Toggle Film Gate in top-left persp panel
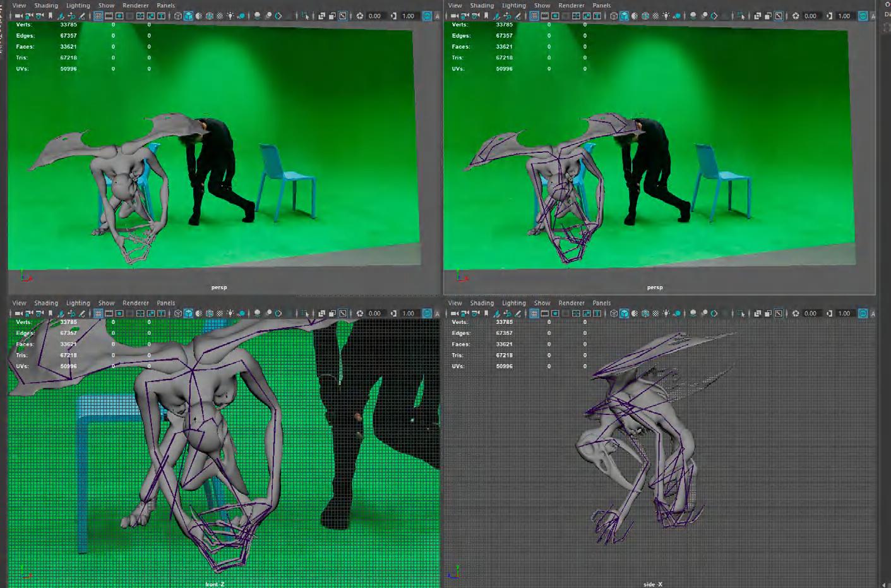 [109, 16]
